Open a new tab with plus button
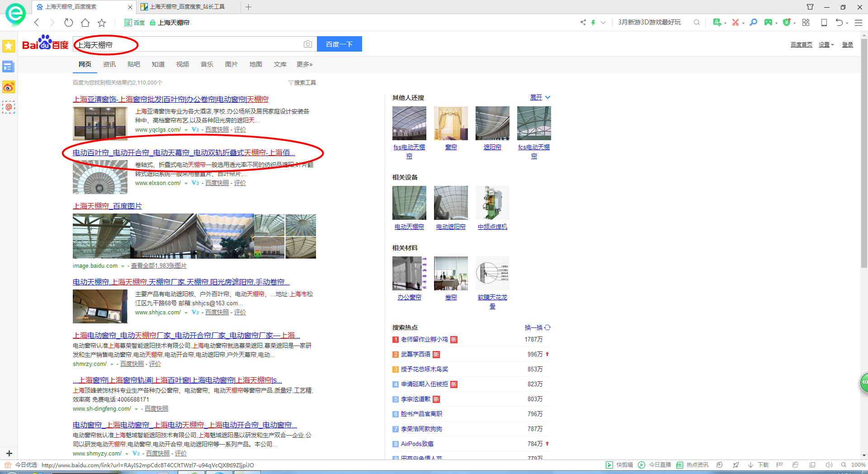 248,7
